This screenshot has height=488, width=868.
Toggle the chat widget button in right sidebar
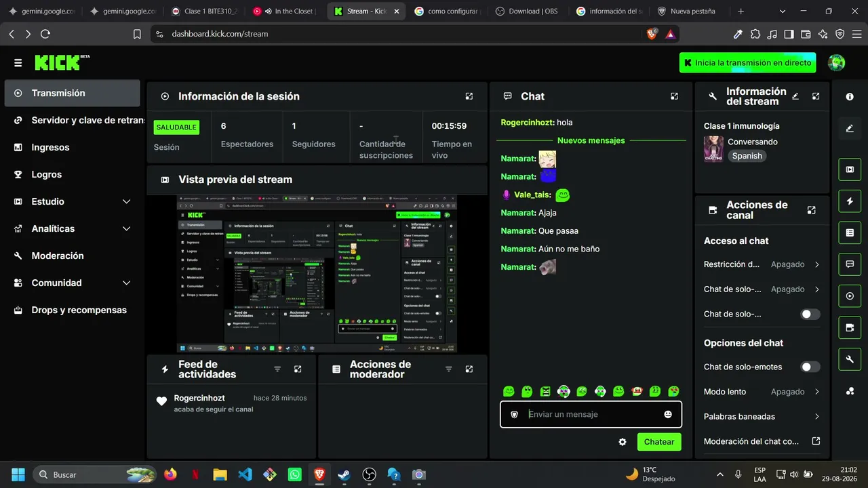850,264
